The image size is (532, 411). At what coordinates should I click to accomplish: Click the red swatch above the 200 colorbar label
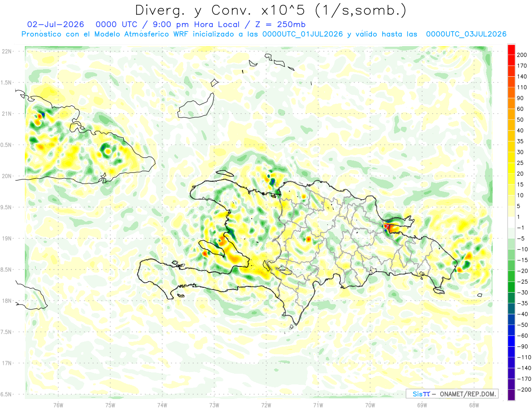tap(511, 49)
